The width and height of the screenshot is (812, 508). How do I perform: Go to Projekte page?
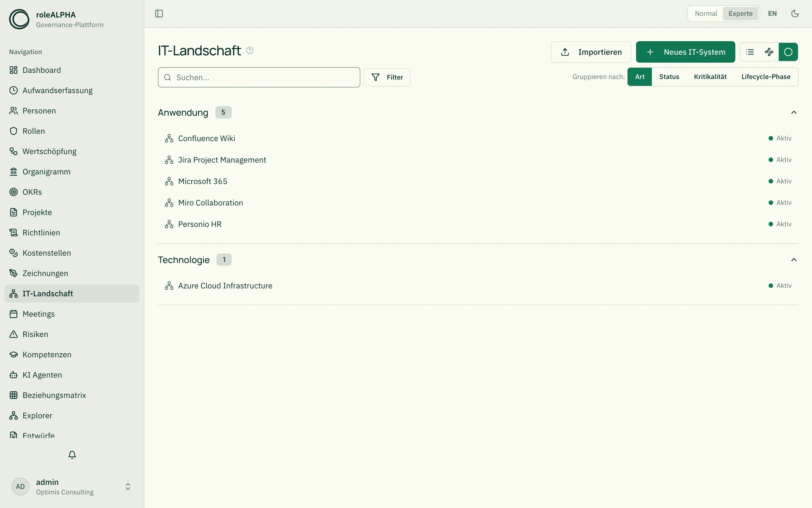[x=72, y=212]
